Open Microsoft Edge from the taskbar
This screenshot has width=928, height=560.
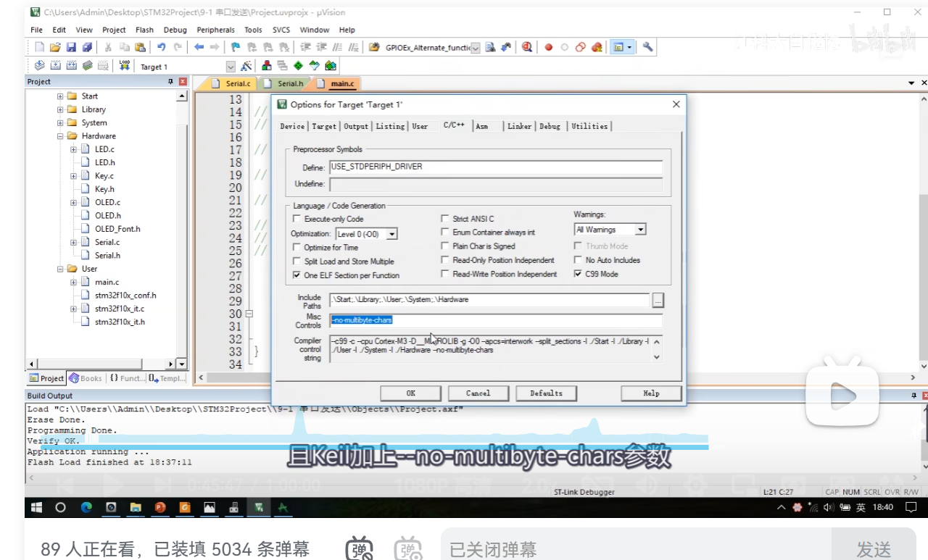pyautogui.click(x=86, y=507)
